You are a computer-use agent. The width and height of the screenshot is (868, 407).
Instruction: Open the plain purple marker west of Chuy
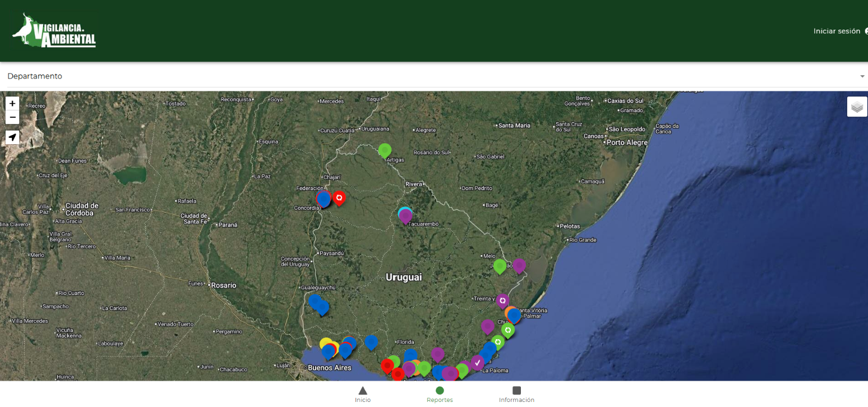(487, 327)
